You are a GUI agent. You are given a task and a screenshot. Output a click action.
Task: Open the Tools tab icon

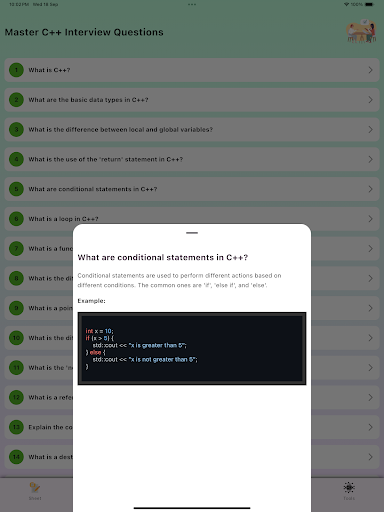tap(349, 488)
